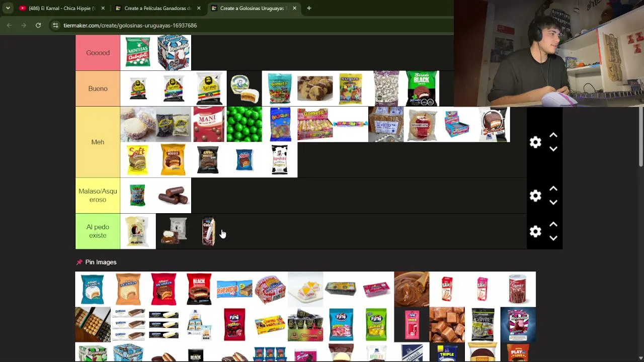Screen dimensions: 644x362
Task: Select the black Alfajor Black 3 in image pool
Action: point(199,289)
